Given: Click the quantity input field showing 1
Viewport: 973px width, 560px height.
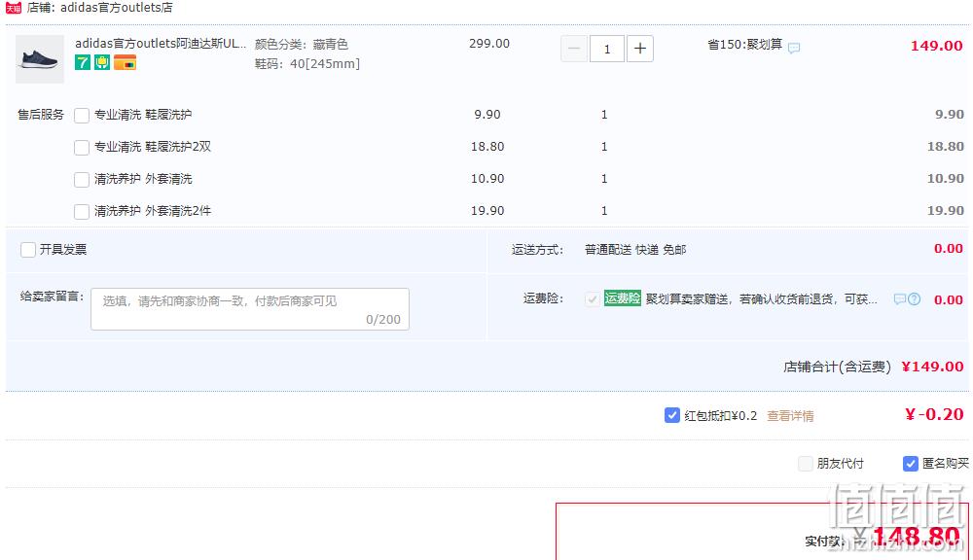Looking at the screenshot, I should point(607,49).
